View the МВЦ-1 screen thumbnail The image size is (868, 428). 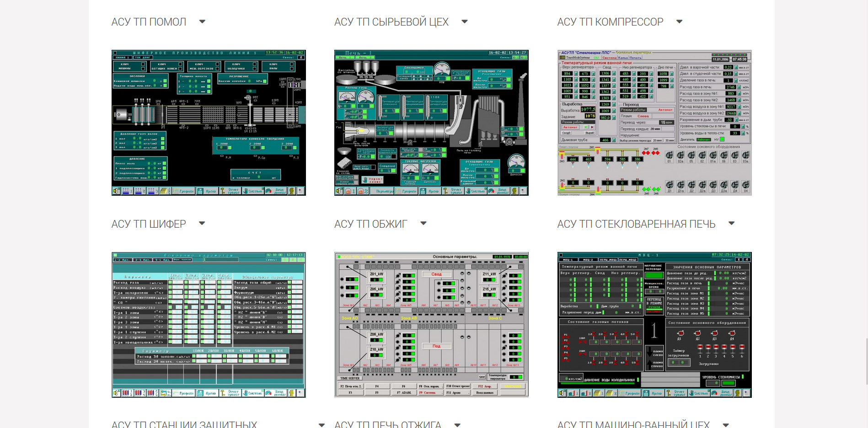click(654, 325)
